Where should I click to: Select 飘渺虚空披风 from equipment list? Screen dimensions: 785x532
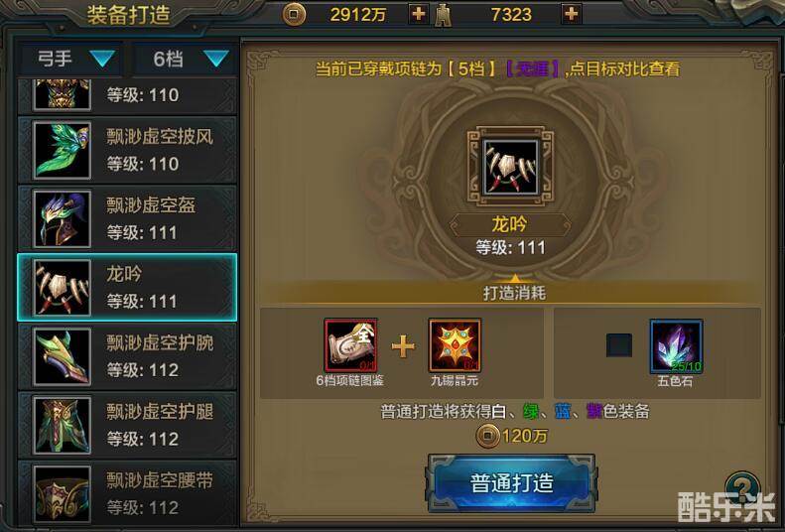click(x=127, y=150)
